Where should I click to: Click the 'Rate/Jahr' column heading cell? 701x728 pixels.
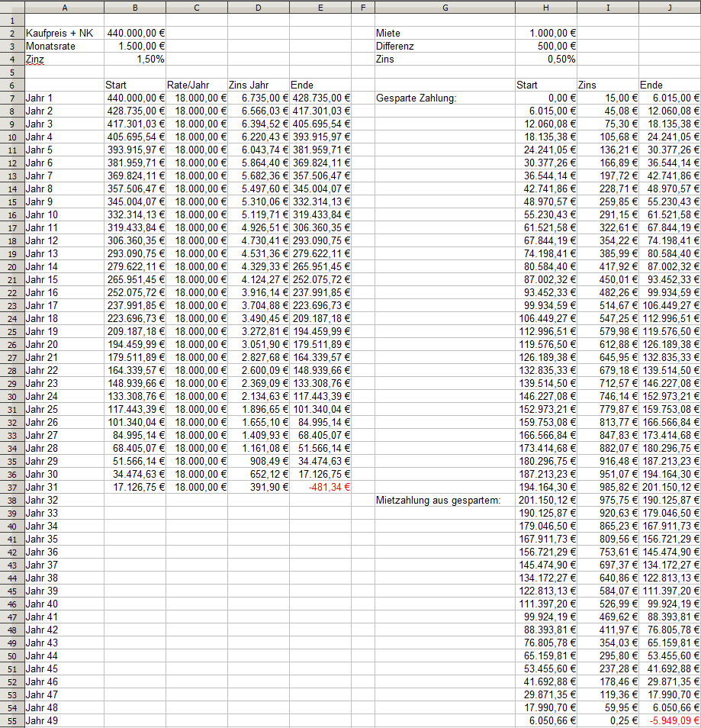(x=197, y=85)
